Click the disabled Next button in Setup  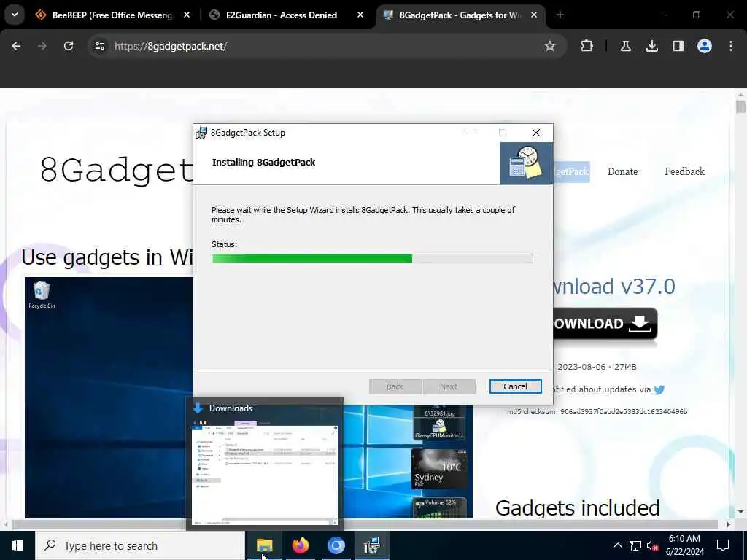[449, 386]
